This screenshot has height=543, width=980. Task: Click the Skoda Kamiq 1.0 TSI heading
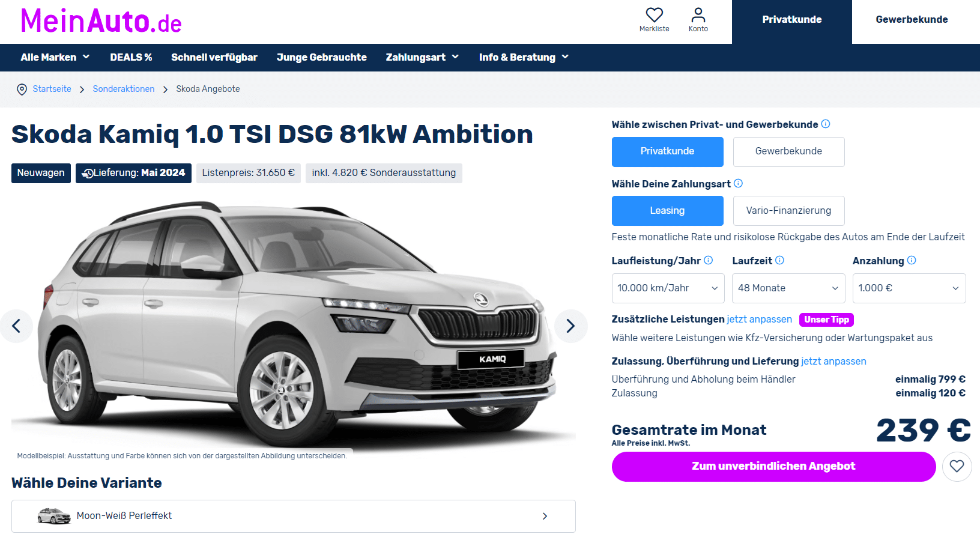tap(272, 134)
